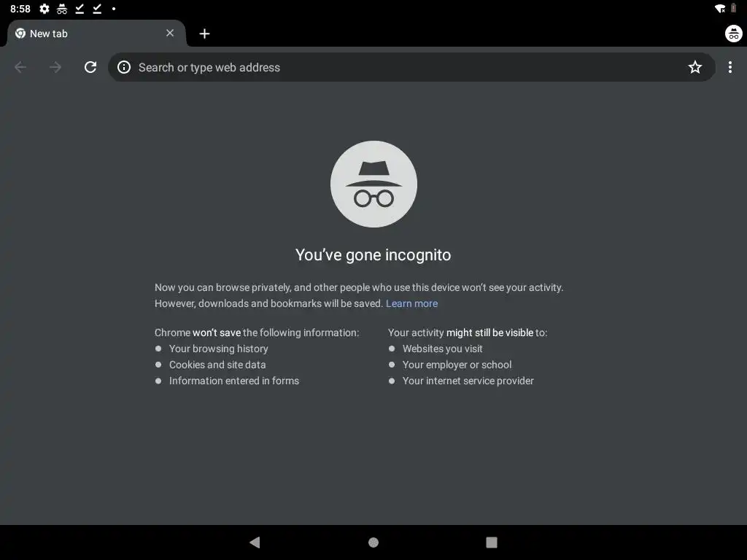Click the Your internet service provider bullet
Screen dimensions: 747x560
coord(468,381)
